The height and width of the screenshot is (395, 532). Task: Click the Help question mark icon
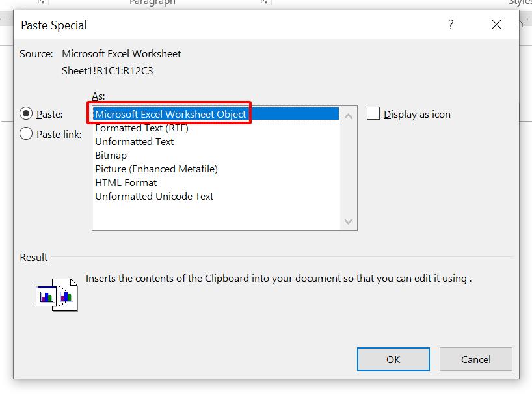coord(450,25)
